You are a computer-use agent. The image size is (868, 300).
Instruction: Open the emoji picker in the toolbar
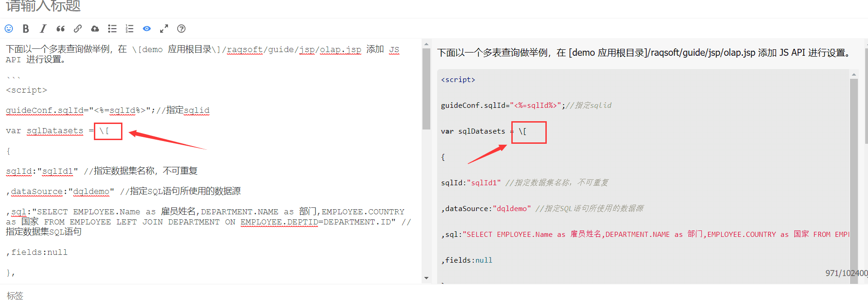pos(9,29)
